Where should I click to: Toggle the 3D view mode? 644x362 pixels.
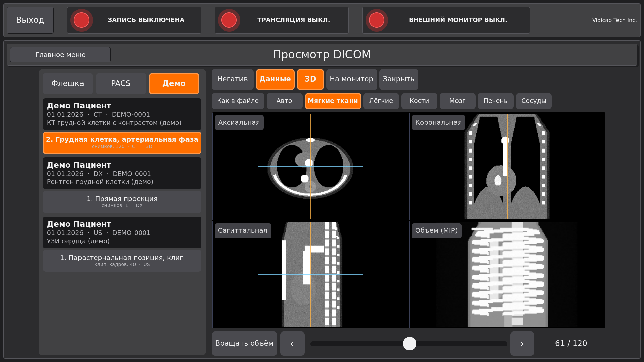[x=310, y=79]
